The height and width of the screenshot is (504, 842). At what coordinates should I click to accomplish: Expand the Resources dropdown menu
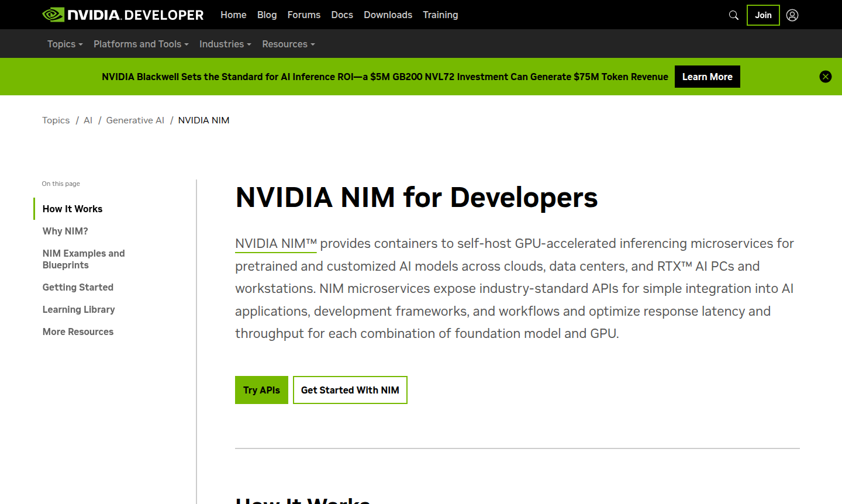coord(288,44)
